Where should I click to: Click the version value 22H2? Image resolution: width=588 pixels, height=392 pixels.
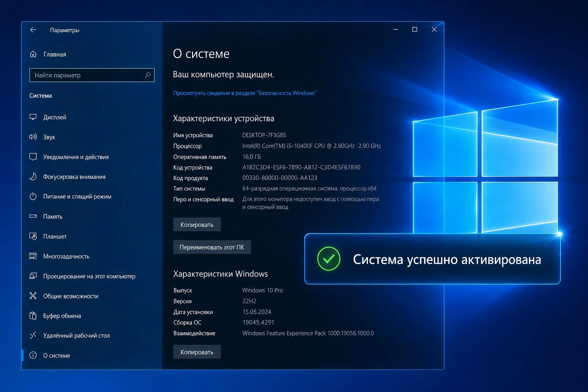(249, 301)
